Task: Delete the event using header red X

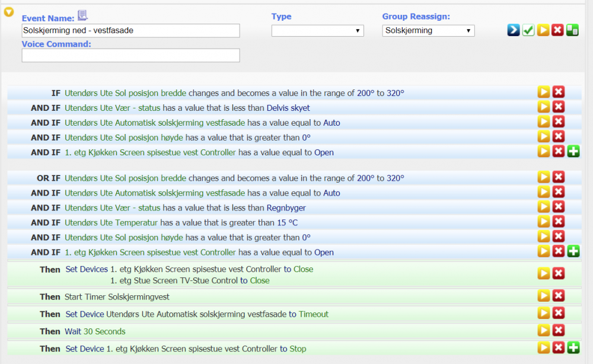Action: pyautogui.click(x=557, y=30)
